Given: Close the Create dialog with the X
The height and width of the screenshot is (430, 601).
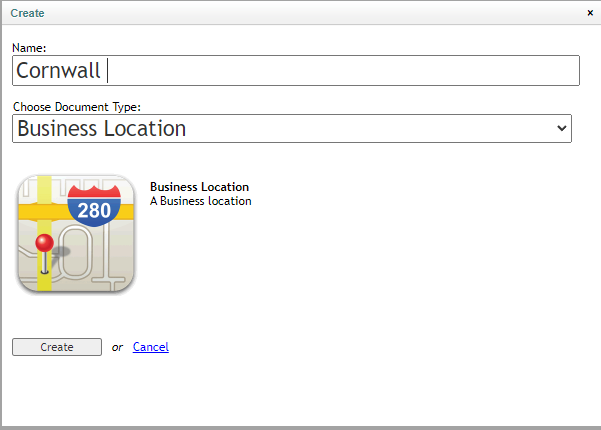Looking at the screenshot, I should coord(590,13).
